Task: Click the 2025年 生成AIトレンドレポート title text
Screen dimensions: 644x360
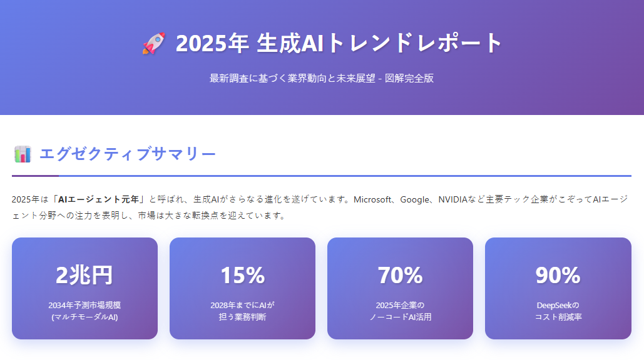Action: [339, 43]
